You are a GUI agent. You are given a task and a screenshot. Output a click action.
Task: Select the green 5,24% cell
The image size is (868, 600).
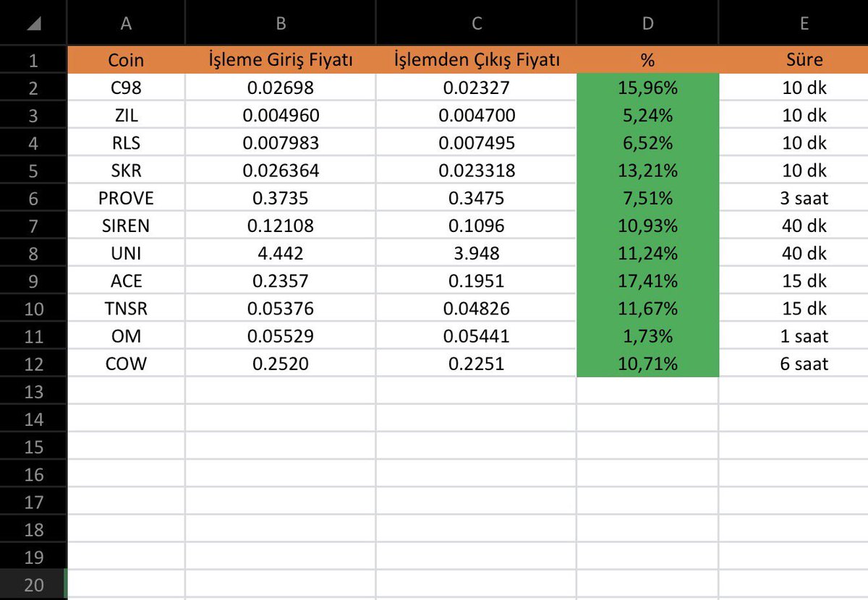[647, 115]
